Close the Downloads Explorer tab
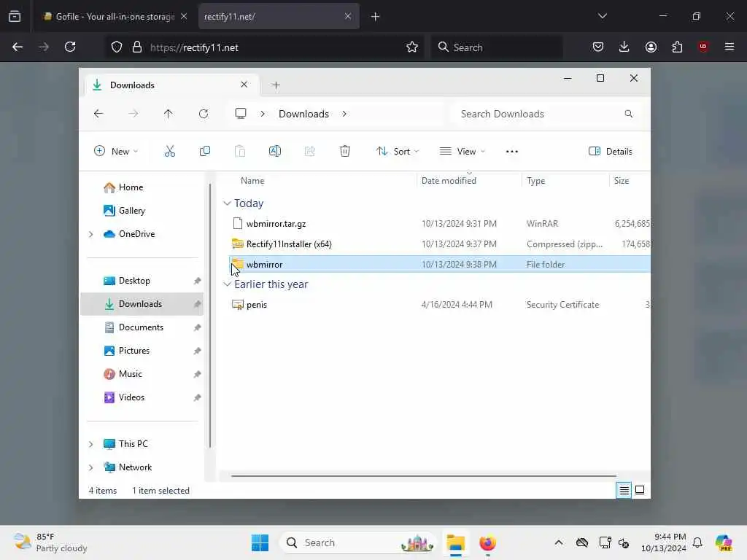 [x=244, y=85]
